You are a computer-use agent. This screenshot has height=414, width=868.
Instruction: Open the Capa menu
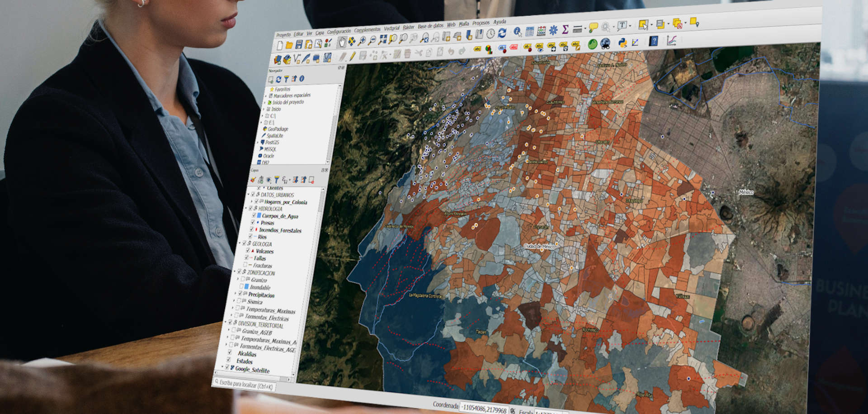pyautogui.click(x=320, y=33)
